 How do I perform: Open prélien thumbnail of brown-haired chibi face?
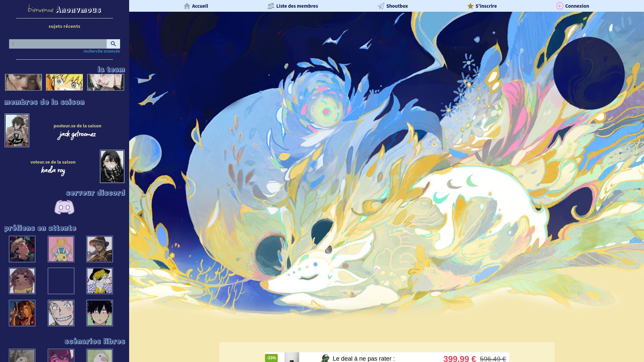coord(22,281)
